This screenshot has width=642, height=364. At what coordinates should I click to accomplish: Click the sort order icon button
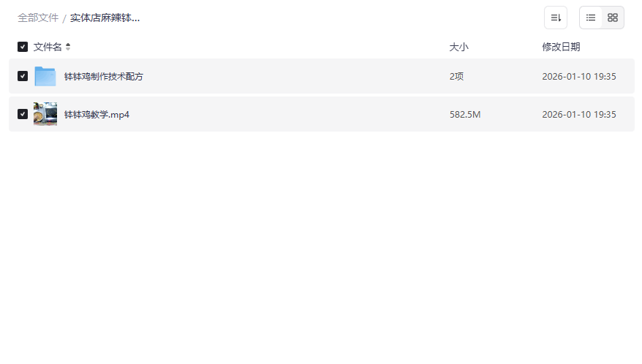click(x=556, y=18)
